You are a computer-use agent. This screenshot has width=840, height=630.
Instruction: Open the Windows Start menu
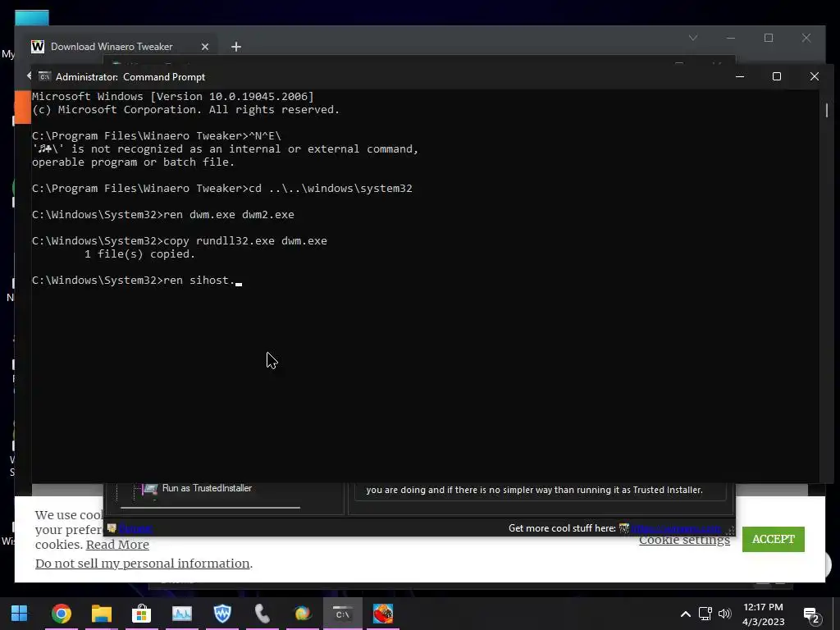(20, 614)
